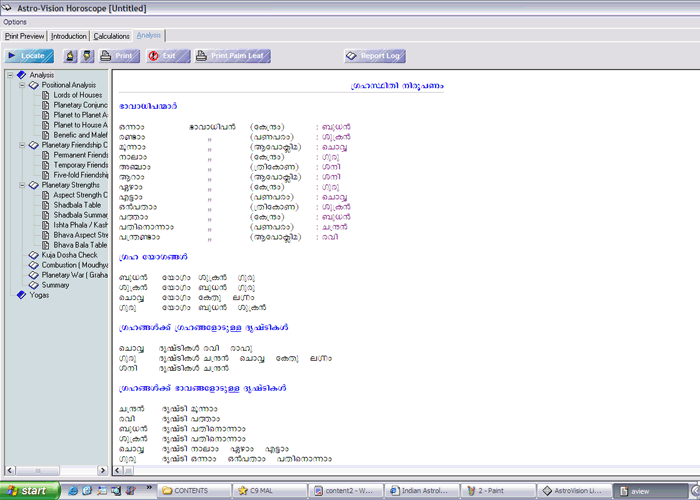Open Planet to Planet Aspects item
Screen dimensions: 700x500
pyautogui.click(x=80, y=115)
